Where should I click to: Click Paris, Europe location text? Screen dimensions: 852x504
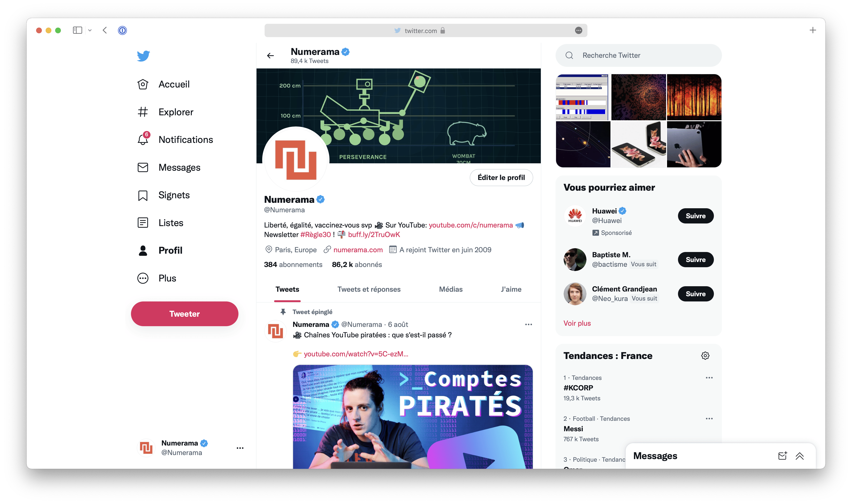(x=295, y=250)
